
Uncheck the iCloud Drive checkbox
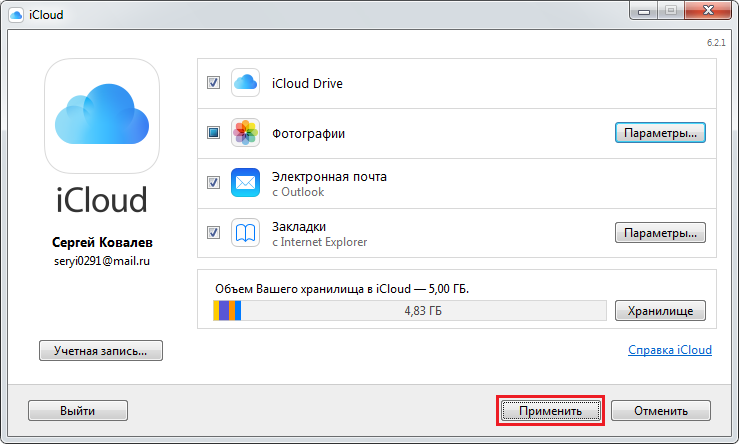click(x=213, y=83)
